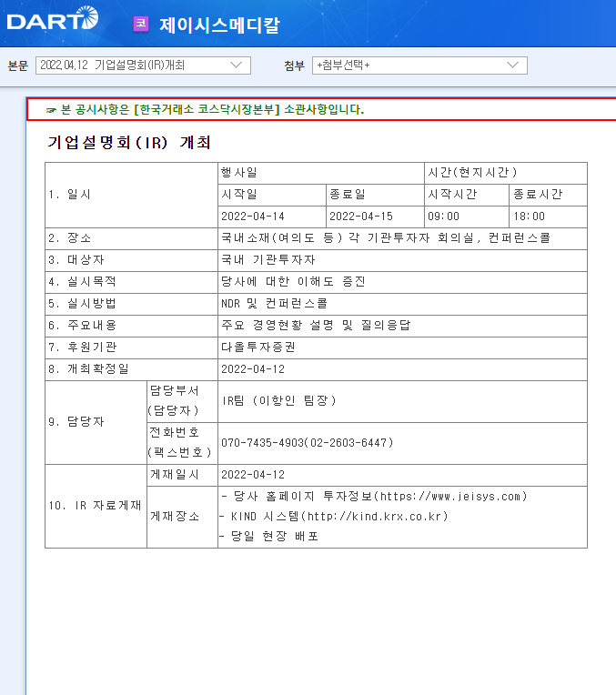This screenshot has width=616, height=695.
Task: Click the 종료시간 header cell
Action: point(548,195)
